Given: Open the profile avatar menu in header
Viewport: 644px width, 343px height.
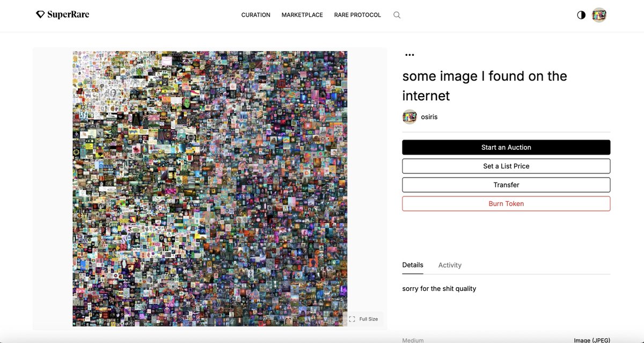Looking at the screenshot, I should pos(599,15).
